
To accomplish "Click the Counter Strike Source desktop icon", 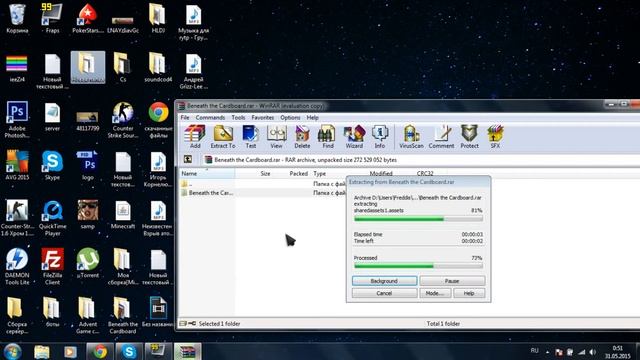I will pyautogui.click(x=123, y=120).
